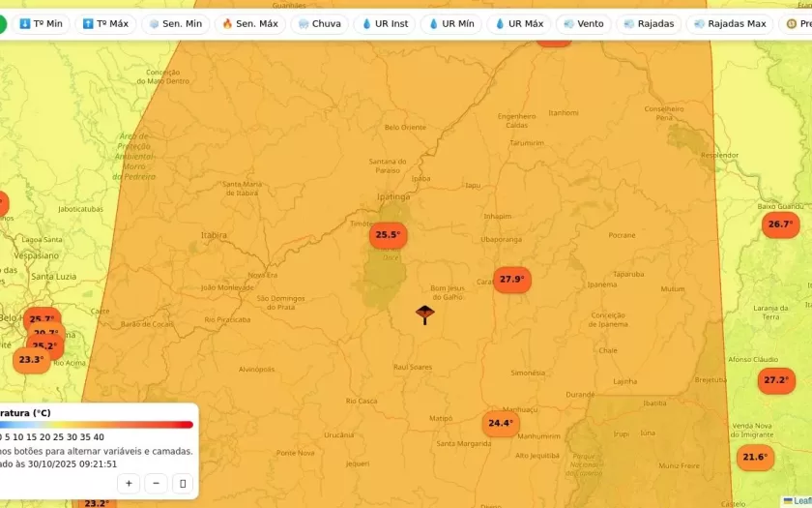The image size is (812, 508).
Task: Click the square button beside zoom out
Action: click(x=183, y=483)
